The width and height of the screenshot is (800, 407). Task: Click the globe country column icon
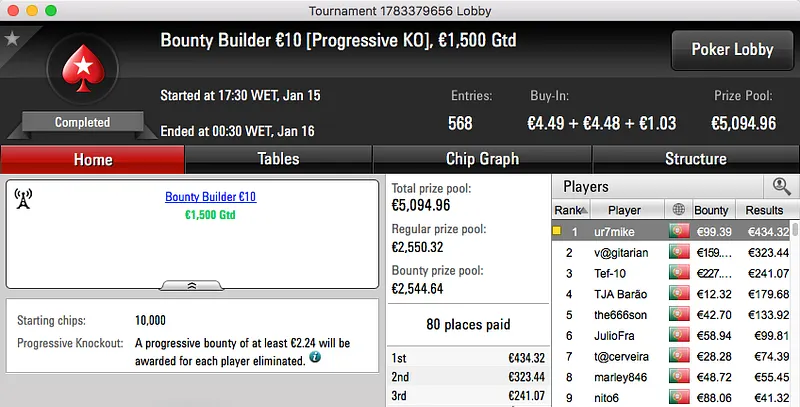[679, 210]
